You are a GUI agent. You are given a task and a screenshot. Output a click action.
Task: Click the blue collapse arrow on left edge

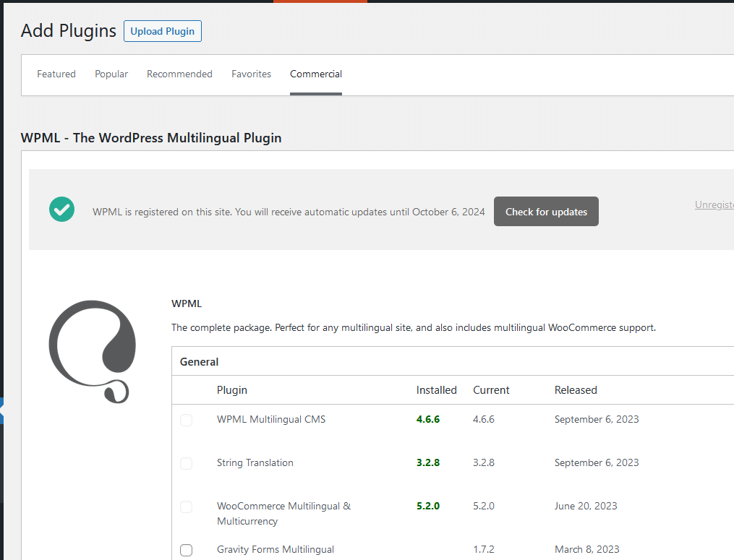tap(3, 409)
